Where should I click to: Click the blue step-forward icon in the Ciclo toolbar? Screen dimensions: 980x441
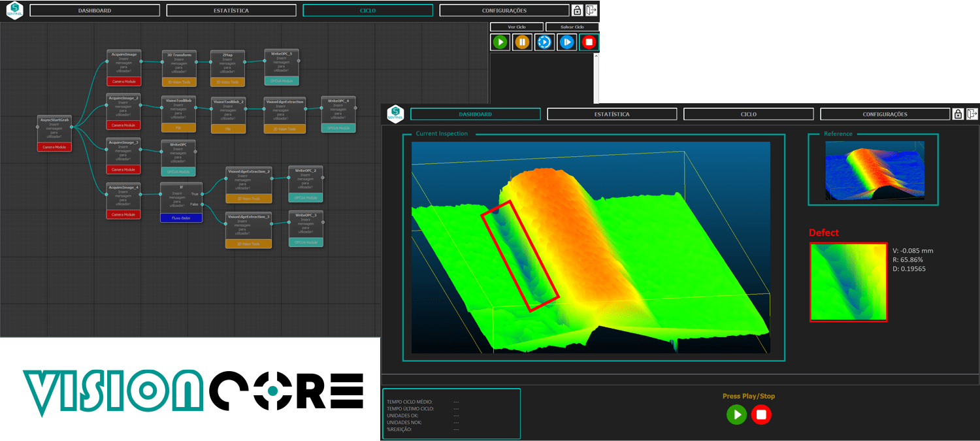pos(566,42)
